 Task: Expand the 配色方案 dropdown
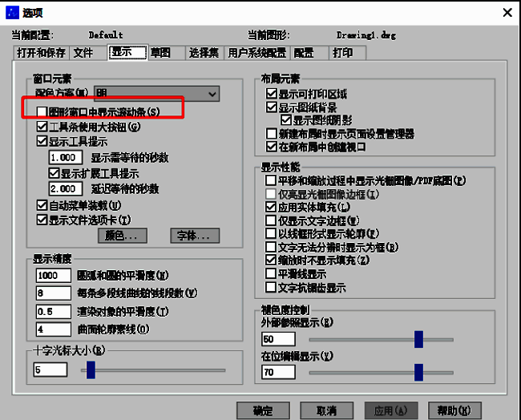point(157,94)
